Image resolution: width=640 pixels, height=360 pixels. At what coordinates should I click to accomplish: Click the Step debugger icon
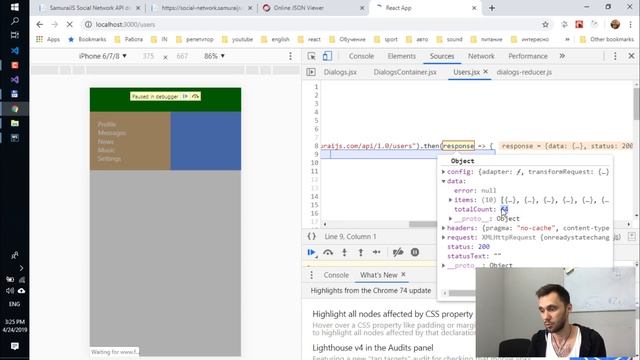[376, 253]
